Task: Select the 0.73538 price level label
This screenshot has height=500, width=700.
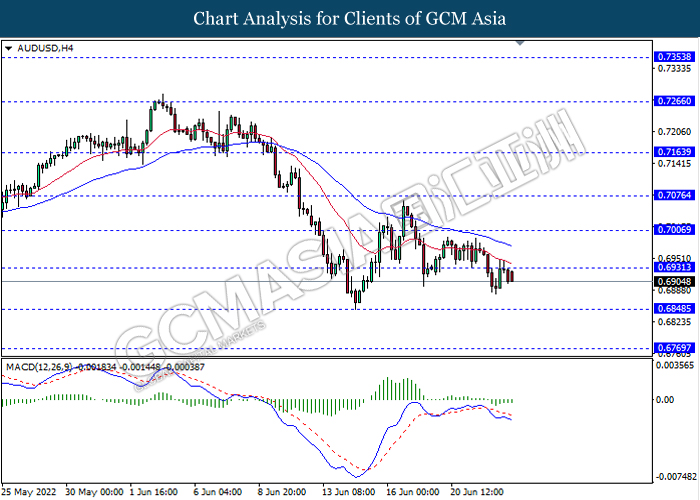Action: [674, 57]
